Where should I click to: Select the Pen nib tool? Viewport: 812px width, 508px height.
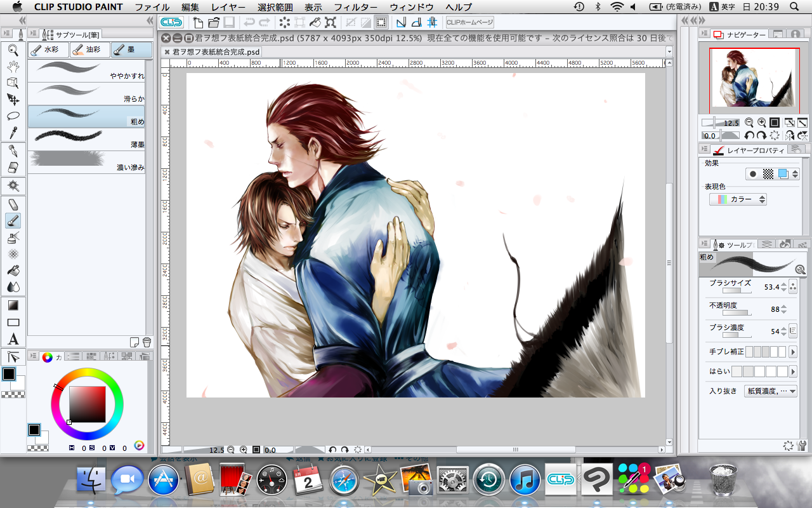coord(13,151)
